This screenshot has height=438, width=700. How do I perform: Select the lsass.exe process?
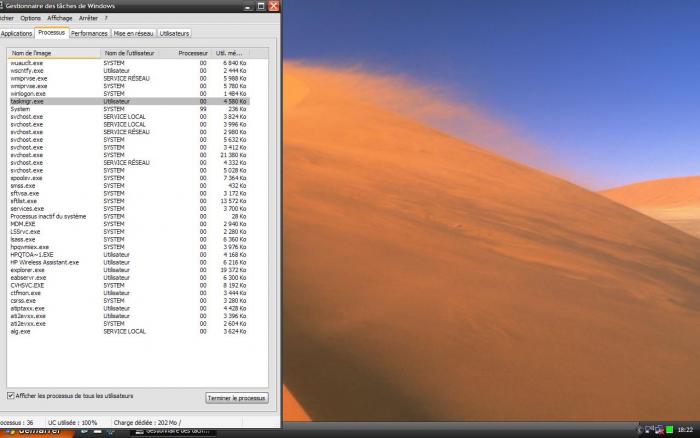pos(129,239)
